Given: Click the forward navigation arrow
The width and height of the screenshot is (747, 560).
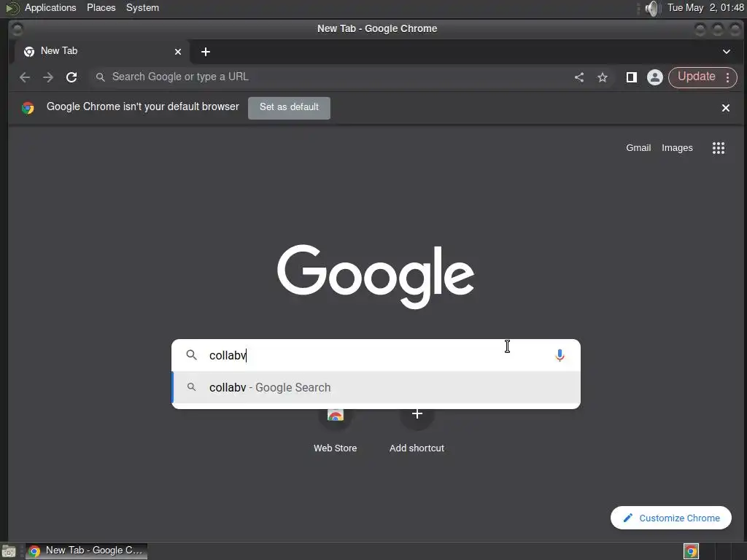Looking at the screenshot, I should pos(48,77).
